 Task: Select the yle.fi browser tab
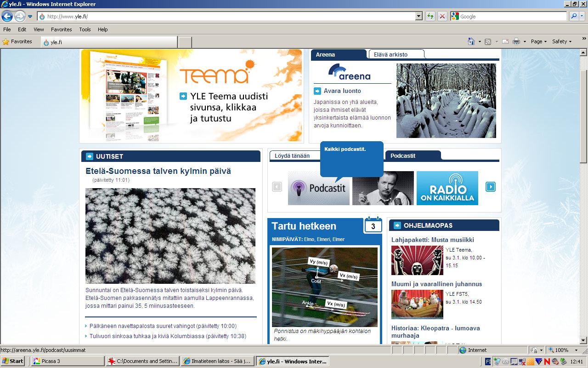(x=109, y=42)
